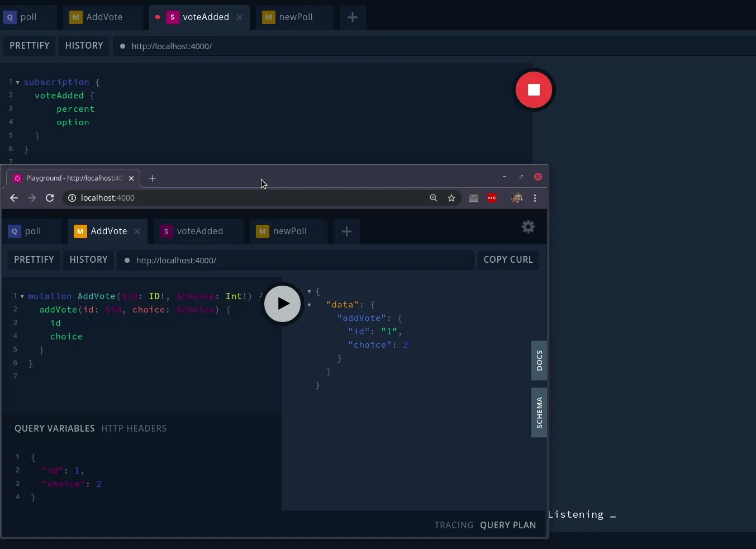Go back in browser history

(14, 198)
